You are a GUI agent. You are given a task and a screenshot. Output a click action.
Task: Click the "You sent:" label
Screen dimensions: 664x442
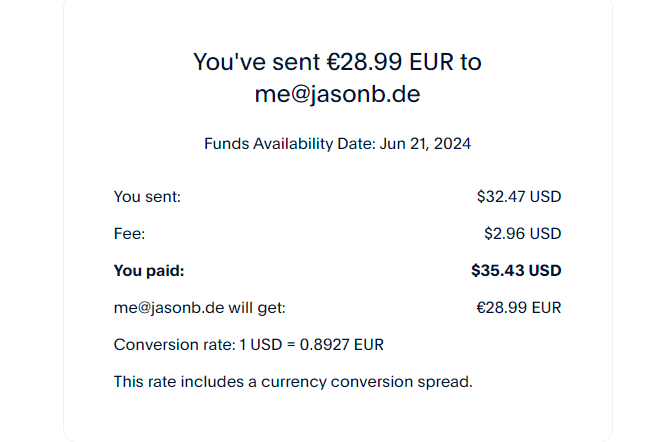point(147,197)
